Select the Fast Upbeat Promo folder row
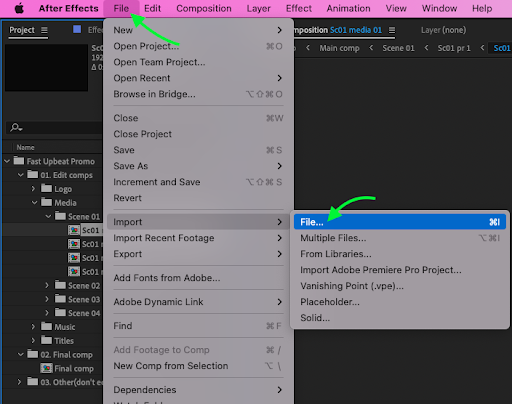The width and height of the screenshot is (512, 404). (x=52, y=161)
